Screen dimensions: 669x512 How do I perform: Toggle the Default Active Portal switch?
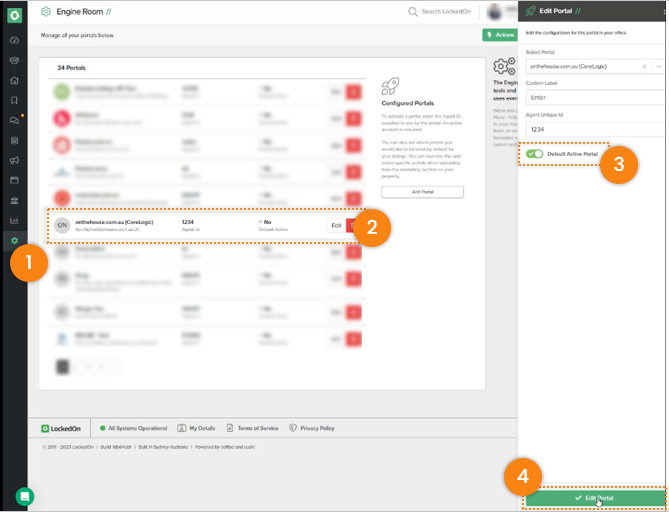coord(535,154)
